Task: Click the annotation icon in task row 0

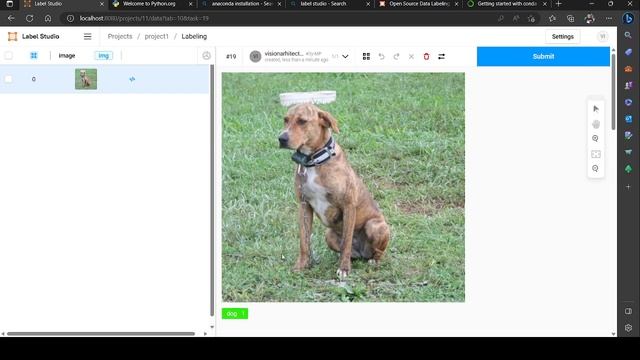Action: (x=132, y=79)
